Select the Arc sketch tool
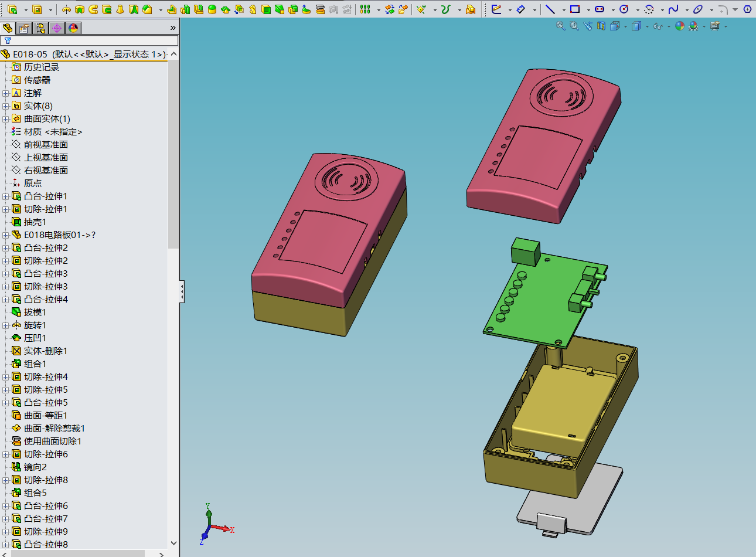 649,9
